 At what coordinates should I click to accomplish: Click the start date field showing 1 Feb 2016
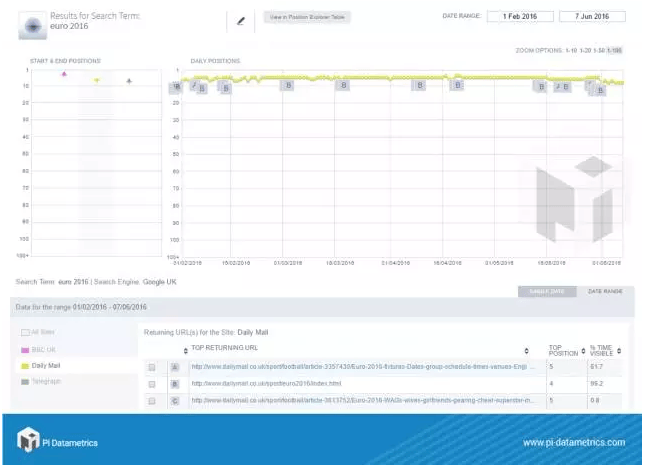(x=520, y=17)
